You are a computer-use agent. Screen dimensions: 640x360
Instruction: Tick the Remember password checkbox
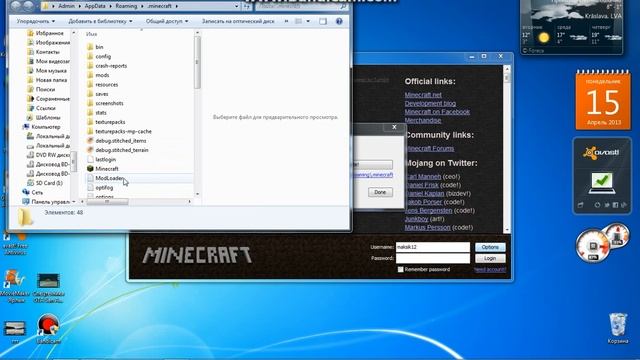coord(400,269)
